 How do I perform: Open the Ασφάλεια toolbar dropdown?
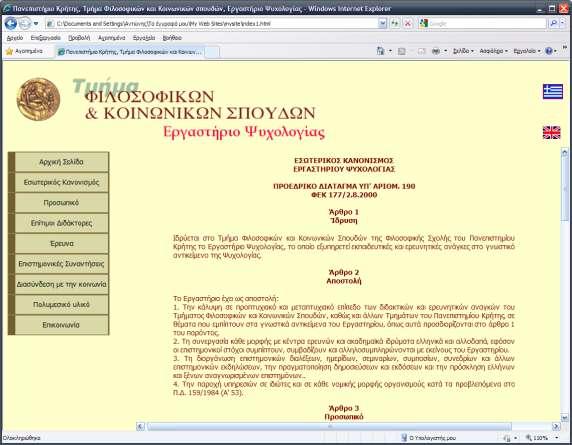point(493,51)
